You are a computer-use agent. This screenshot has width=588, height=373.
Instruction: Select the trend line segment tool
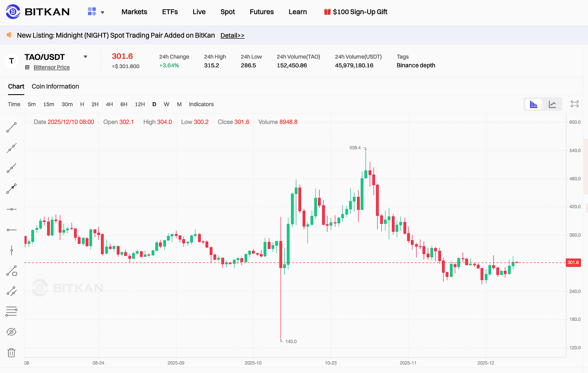(x=11, y=127)
